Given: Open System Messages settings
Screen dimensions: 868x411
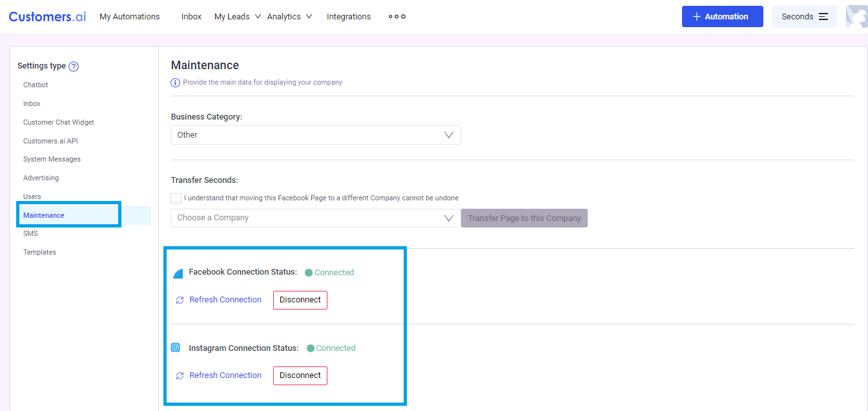Looking at the screenshot, I should coord(52,159).
